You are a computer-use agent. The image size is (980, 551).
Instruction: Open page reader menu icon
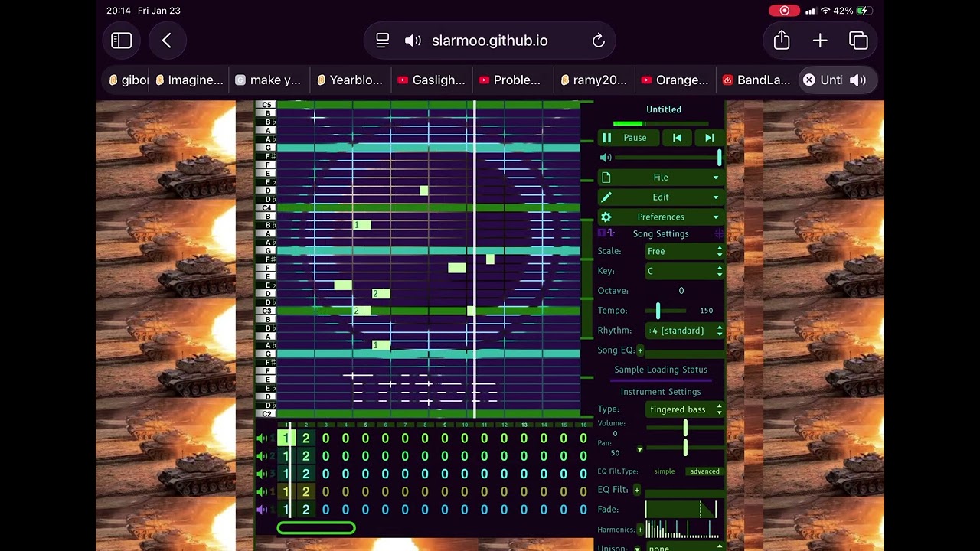click(x=383, y=41)
